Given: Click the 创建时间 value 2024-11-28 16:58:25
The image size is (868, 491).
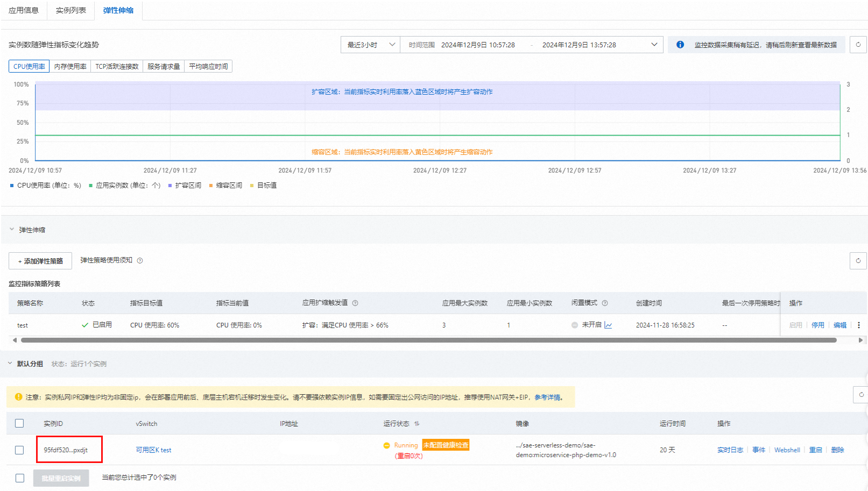Looking at the screenshot, I should pos(665,325).
